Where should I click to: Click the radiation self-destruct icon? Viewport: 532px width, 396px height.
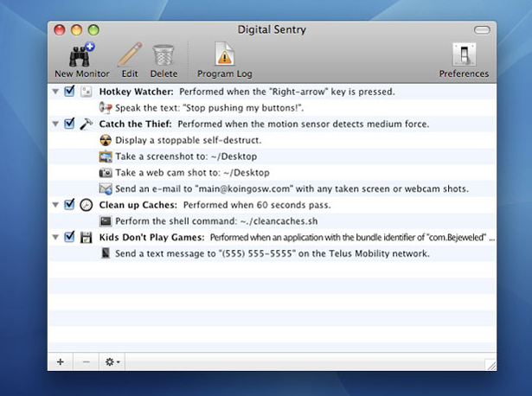[106, 140]
